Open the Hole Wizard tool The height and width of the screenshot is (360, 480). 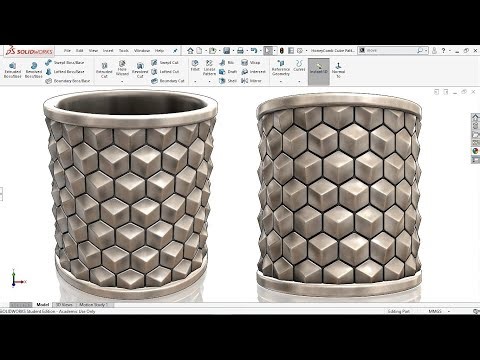[x=122, y=68]
